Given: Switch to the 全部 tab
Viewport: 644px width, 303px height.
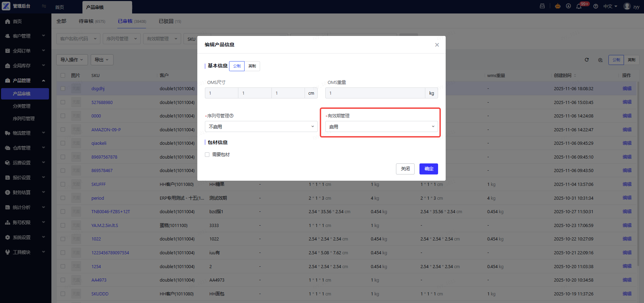Looking at the screenshot, I should coord(61,21).
